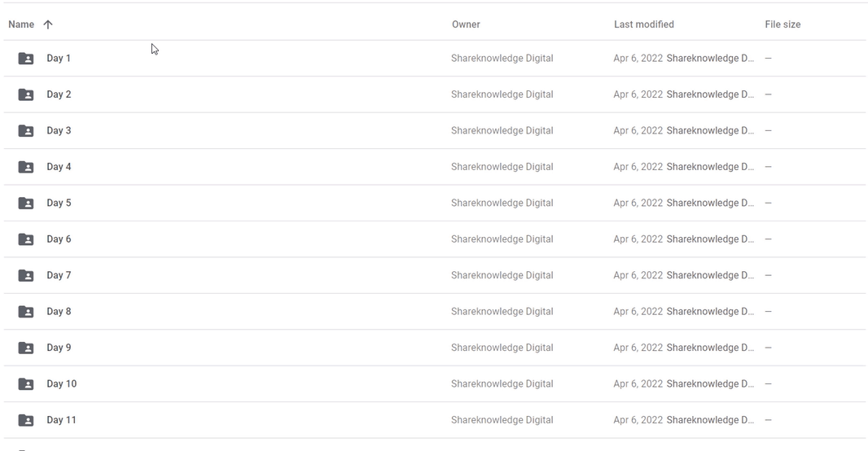Click the File size column header
The width and height of the screenshot is (868, 451).
tap(783, 24)
